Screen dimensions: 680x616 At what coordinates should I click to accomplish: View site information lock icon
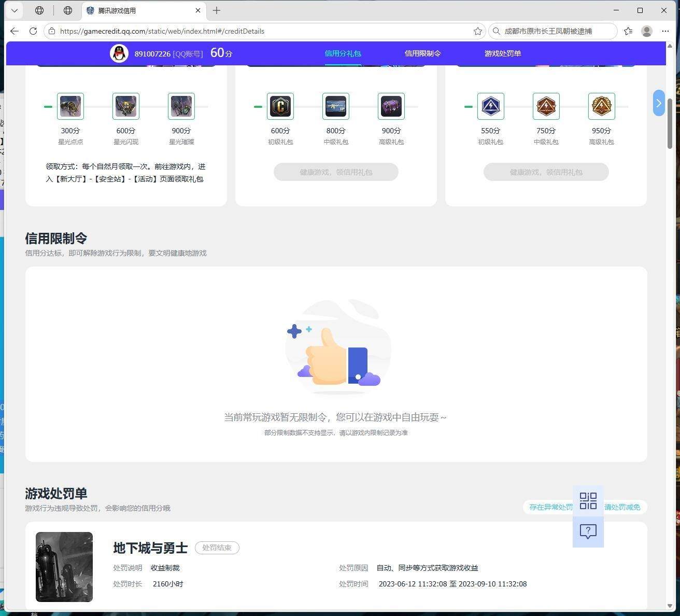[52, 31]
